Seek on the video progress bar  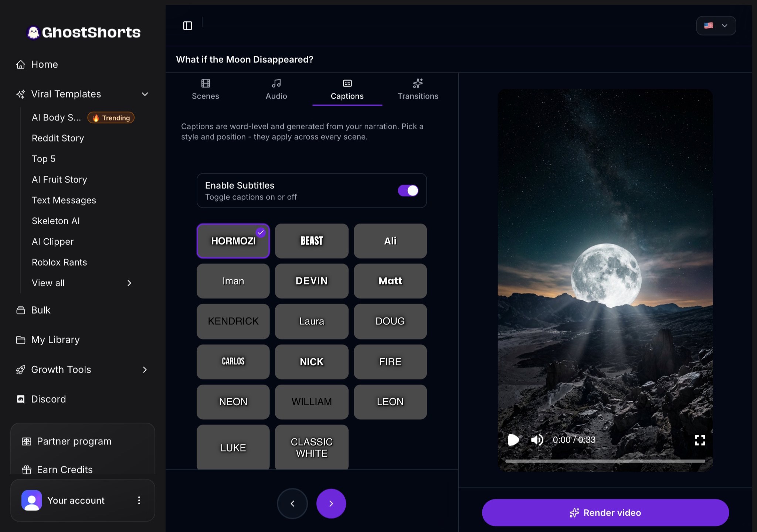[x=605, y=461]
